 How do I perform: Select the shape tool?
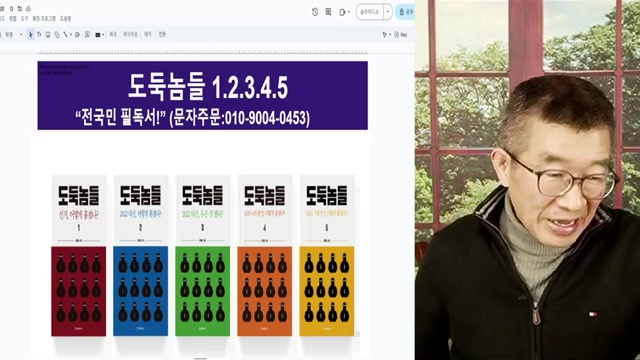point(57,35)
